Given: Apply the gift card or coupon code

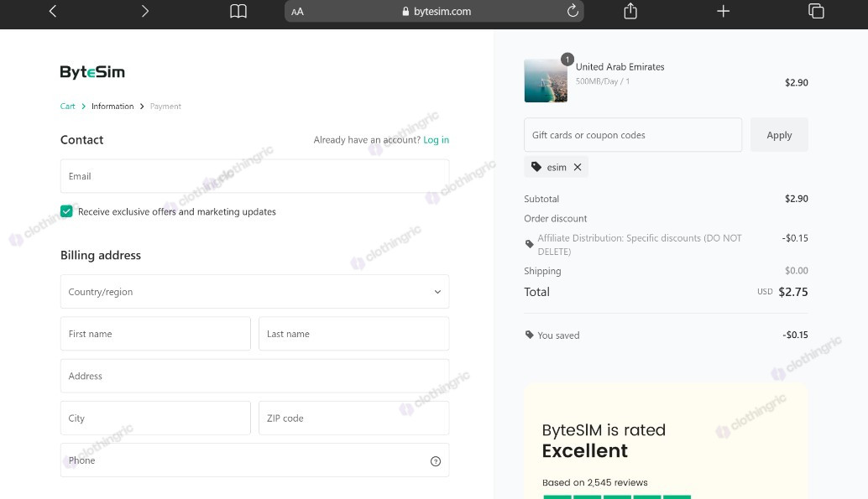Looking at the screenshot, I should click(779, 135).
